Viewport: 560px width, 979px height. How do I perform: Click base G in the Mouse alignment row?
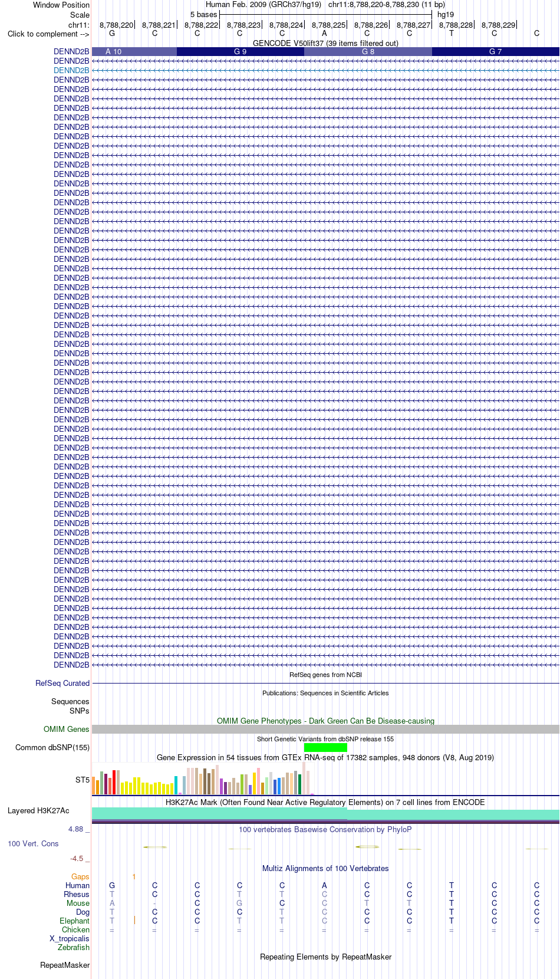pos(239,903)
